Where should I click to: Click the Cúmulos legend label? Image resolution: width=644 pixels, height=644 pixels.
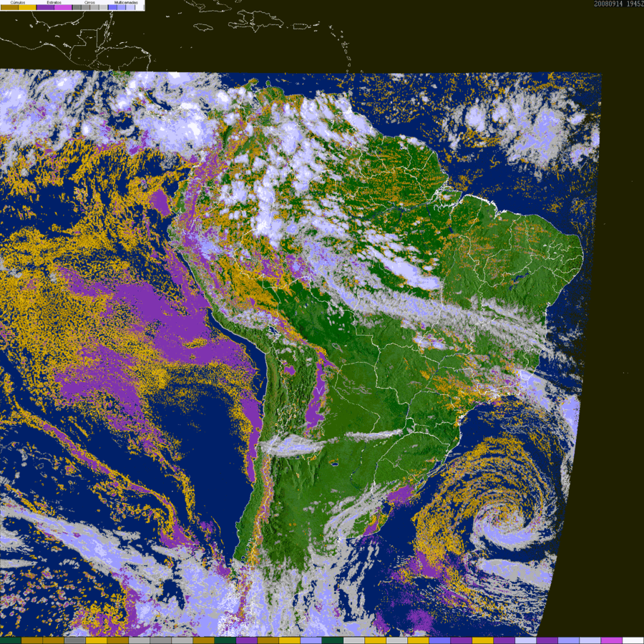18,2
